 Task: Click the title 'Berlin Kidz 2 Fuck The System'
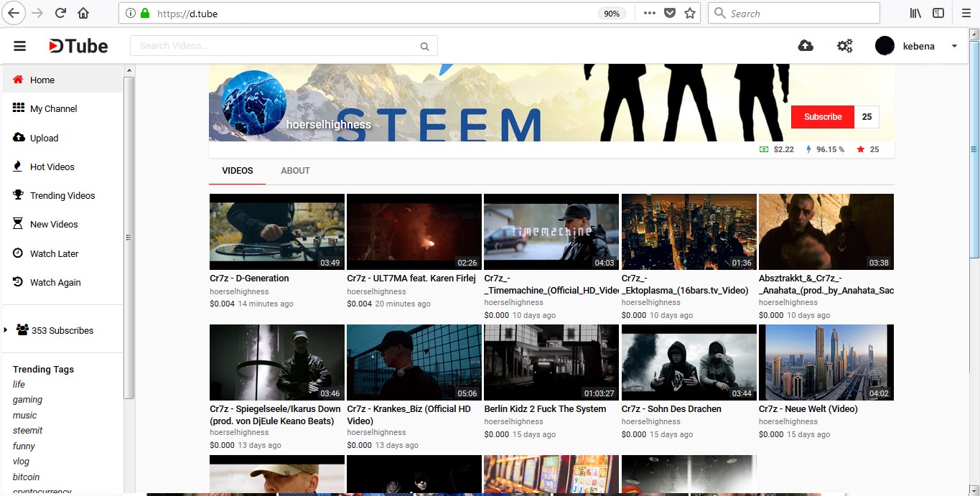coord(545,409)
